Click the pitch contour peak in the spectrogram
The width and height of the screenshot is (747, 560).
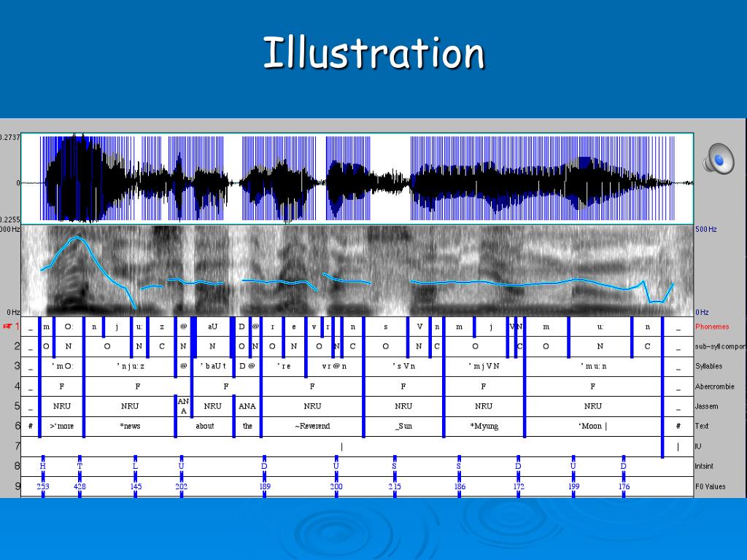pos(77,237)
